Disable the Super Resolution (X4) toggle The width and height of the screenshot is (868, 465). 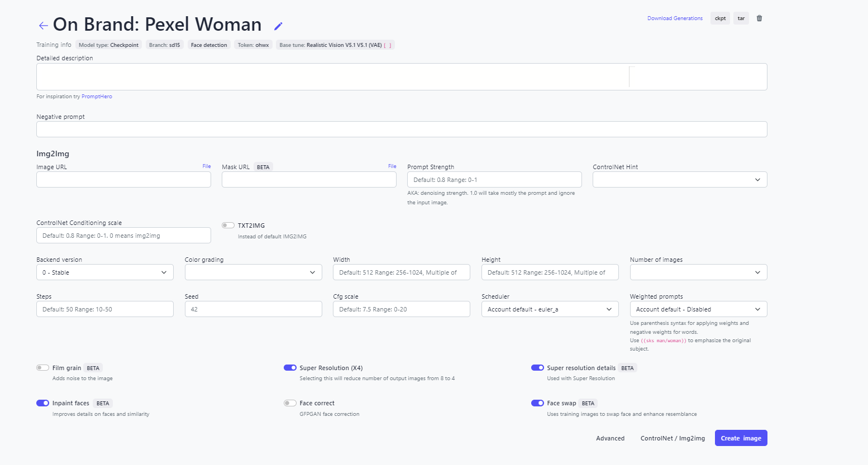[x=290, y=368]
